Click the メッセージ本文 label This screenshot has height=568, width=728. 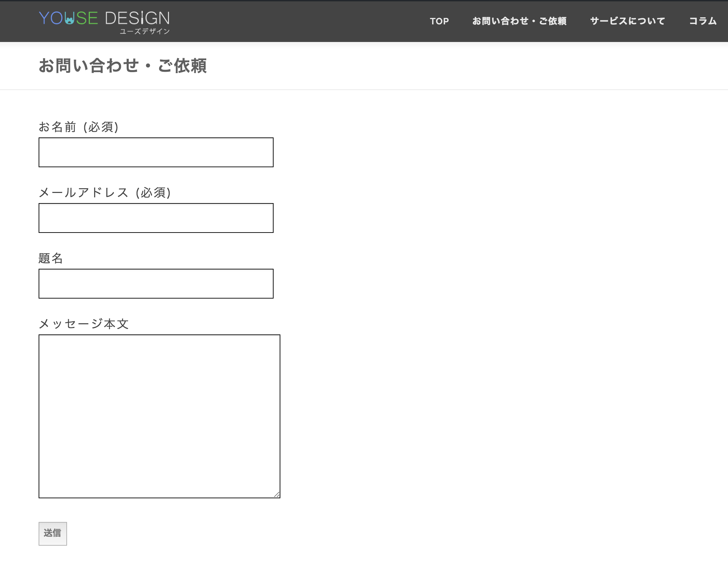(x=84, y=324)
